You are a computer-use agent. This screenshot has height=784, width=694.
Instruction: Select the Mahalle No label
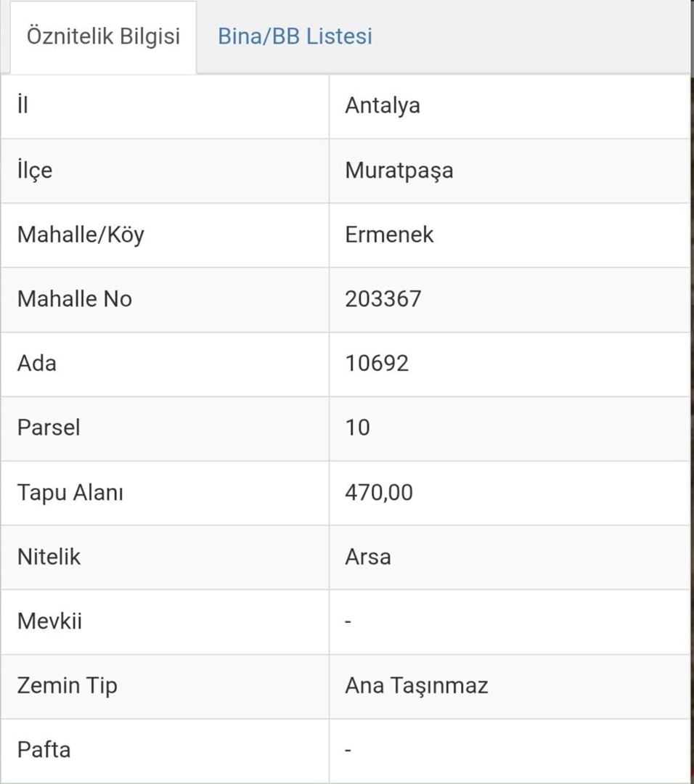(75, 299)
